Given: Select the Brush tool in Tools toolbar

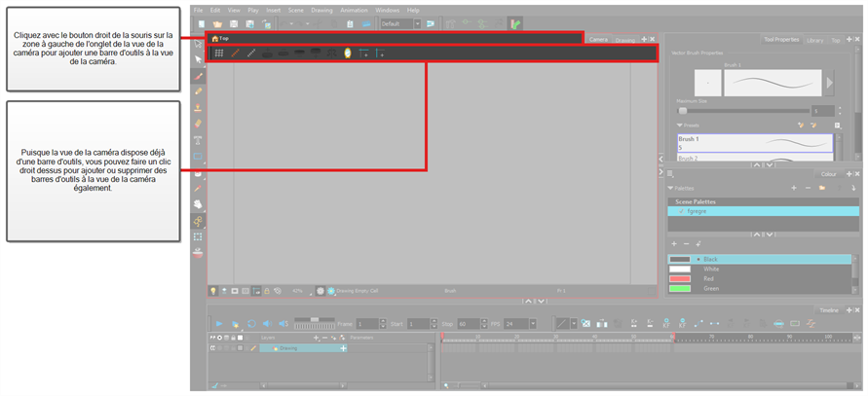Looking at the screenshot, I should click(x=198, y=76).
